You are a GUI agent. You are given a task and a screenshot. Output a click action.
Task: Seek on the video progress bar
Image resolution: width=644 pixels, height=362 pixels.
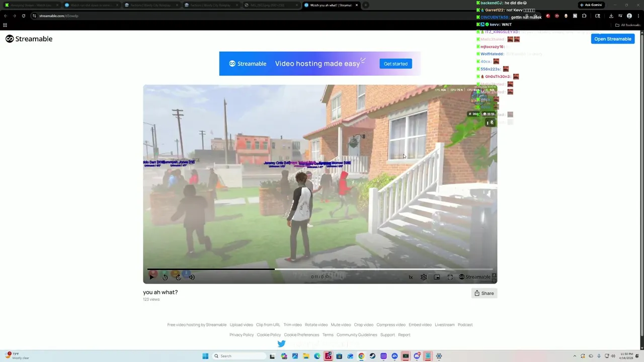(x=320, y=269)
